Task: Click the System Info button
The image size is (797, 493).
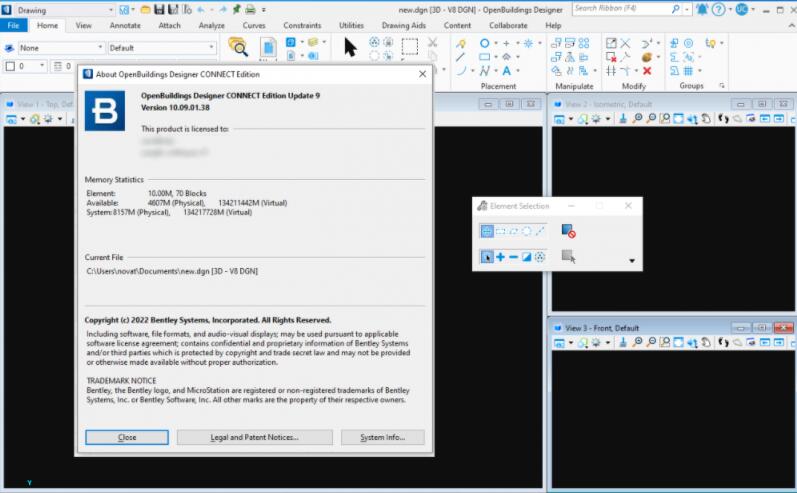Action: pos(383,437)
